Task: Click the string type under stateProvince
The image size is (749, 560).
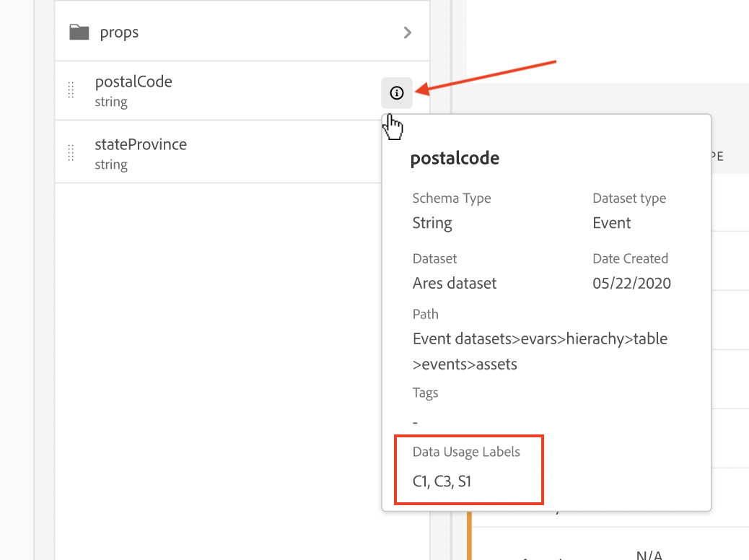Action: [111, 165]
